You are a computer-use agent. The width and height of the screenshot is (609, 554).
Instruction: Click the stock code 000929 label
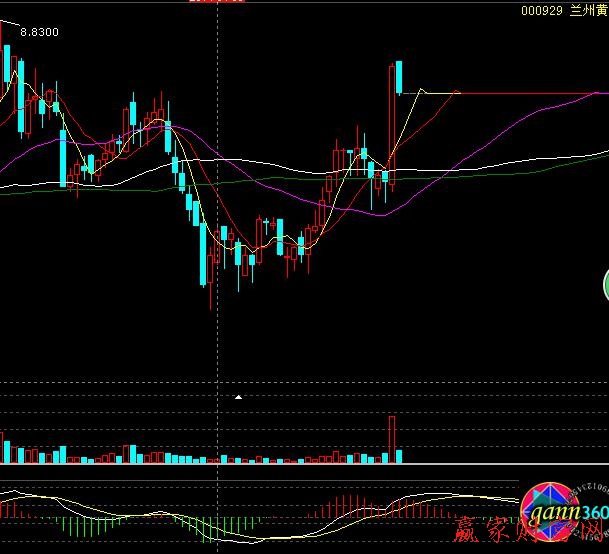542,11
